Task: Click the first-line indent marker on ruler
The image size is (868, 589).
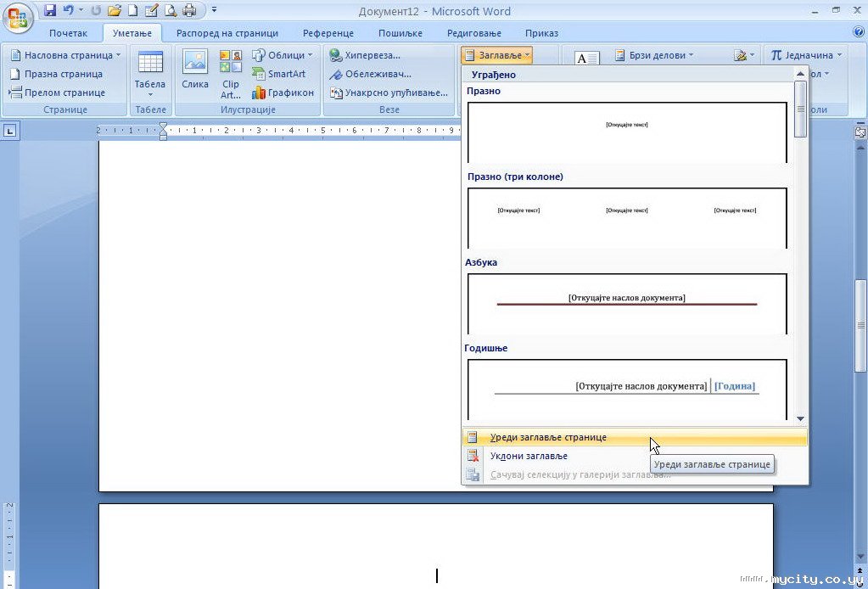Action: 163,126
